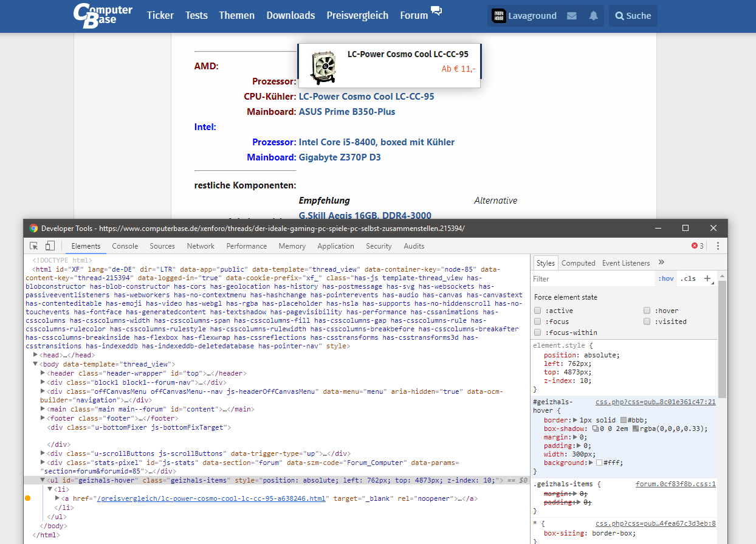Open the Application tab
This screenshot has width=756, height=544.
tap(335, 246)
